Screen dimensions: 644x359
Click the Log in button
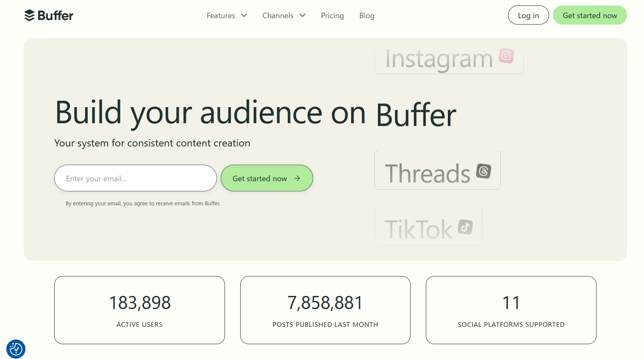(x=528, y=15)
